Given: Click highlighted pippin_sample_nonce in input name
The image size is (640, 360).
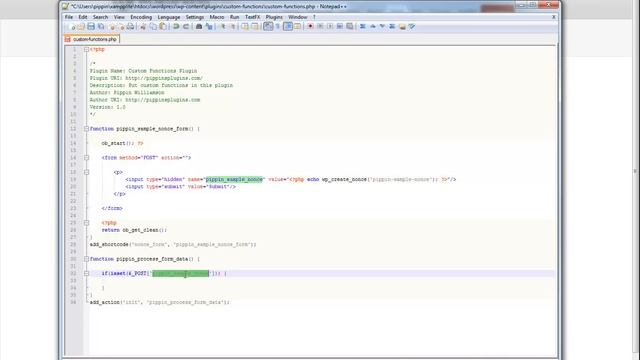Looking at the screenshot, I should pyautogui.click(x=234, y=179).
